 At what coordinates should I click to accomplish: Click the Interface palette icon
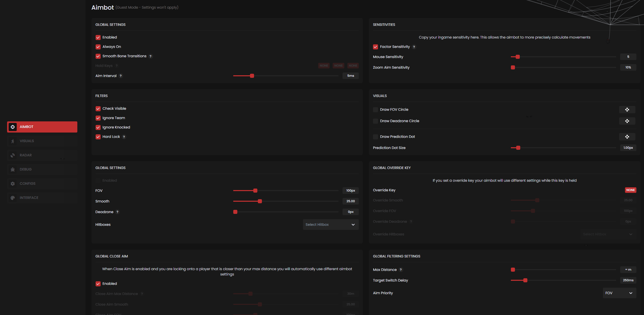click(x=13, y=198)
